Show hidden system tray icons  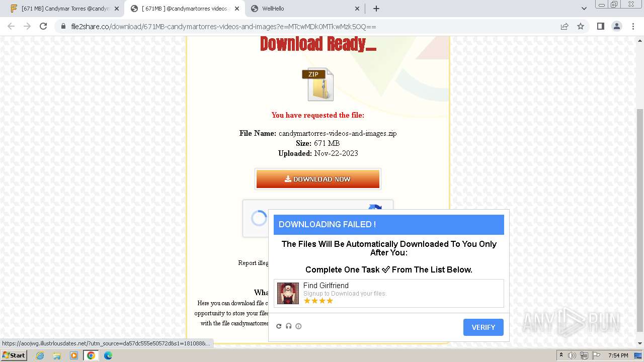[x=561, y=355]
